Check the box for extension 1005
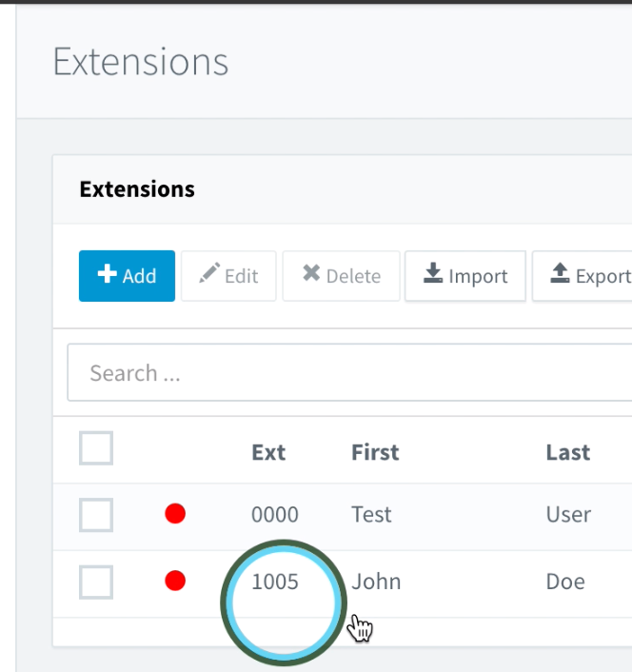This screenshot has width=632, height=672. point(96,582)
